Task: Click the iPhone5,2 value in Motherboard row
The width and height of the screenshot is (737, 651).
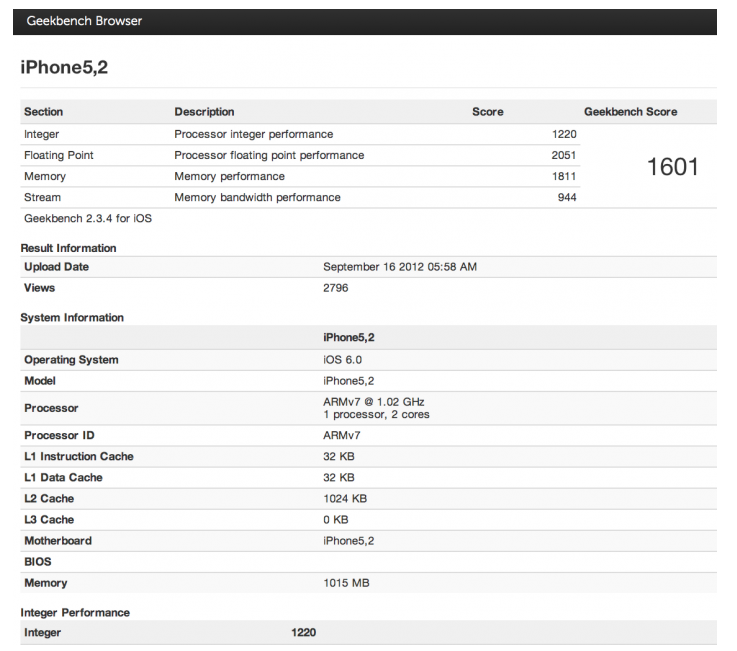Action: pos(349,541)
